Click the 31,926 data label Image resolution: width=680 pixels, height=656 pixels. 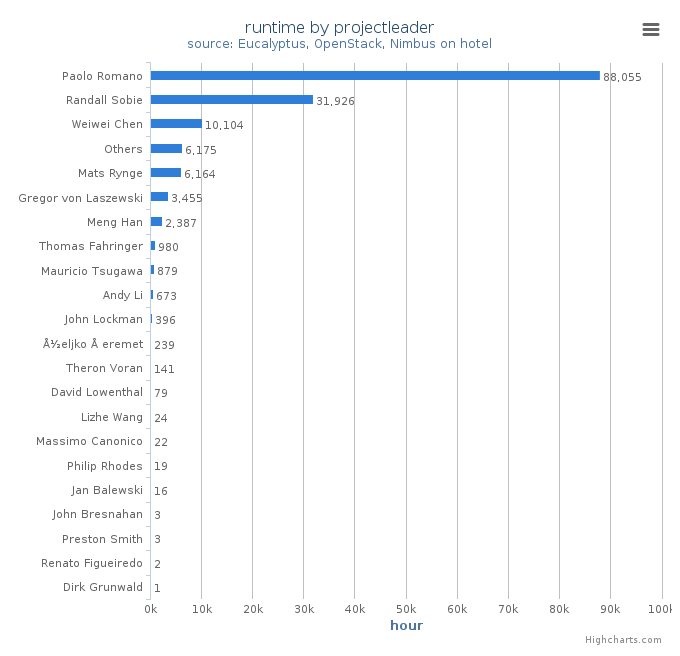pos(335,101)
